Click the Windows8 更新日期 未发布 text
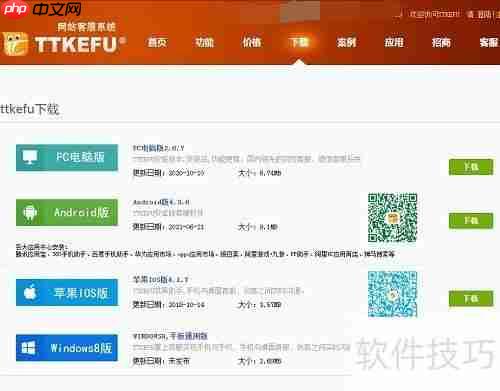 tap(161, 361)
